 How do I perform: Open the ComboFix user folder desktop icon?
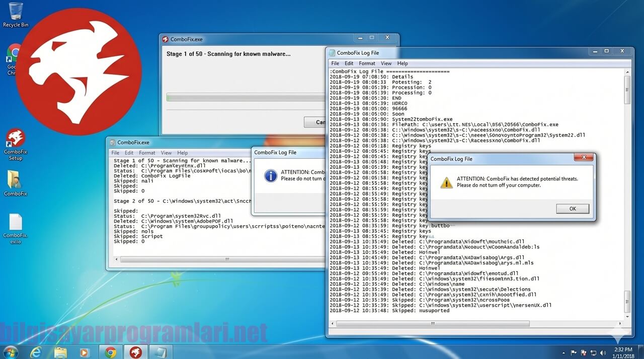[x=15, y=184]
